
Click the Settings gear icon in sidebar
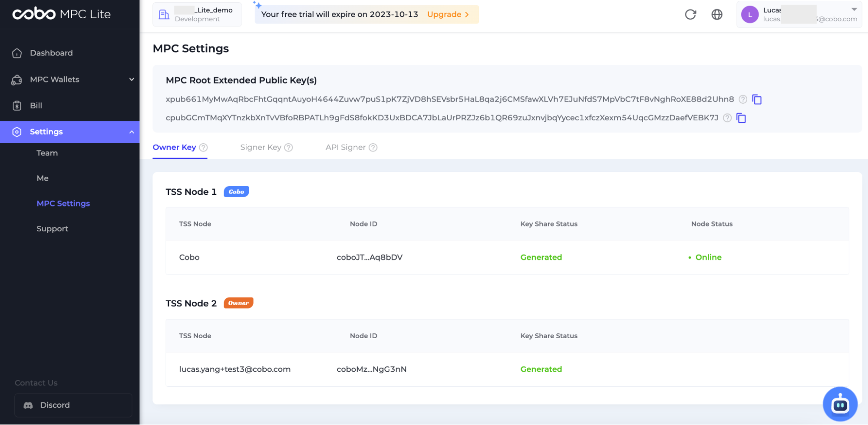click(17, 132)
